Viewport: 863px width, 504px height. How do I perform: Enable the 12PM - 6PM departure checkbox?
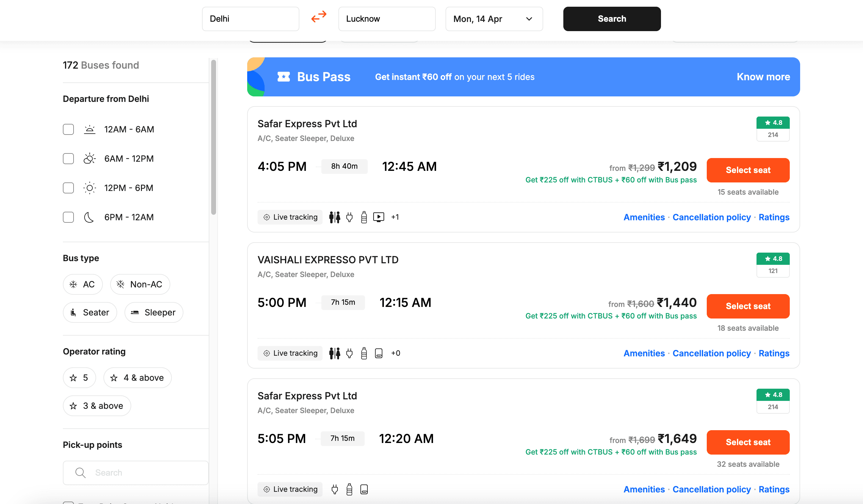[68, 188]
